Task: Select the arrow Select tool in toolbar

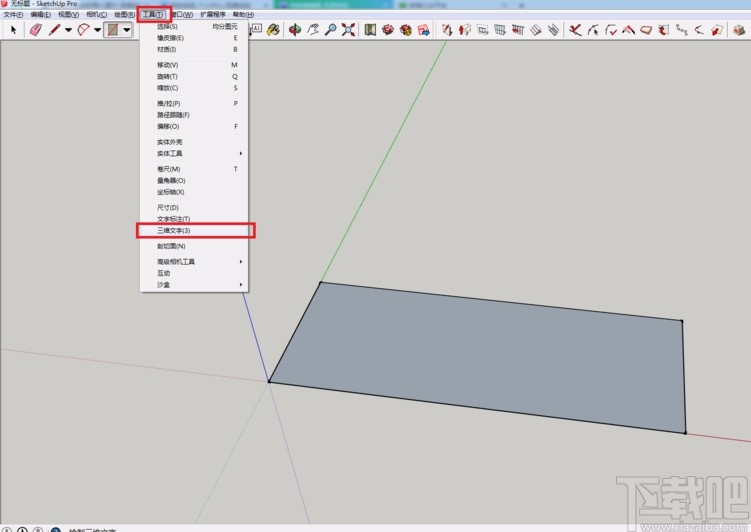Action: (14, 30)
